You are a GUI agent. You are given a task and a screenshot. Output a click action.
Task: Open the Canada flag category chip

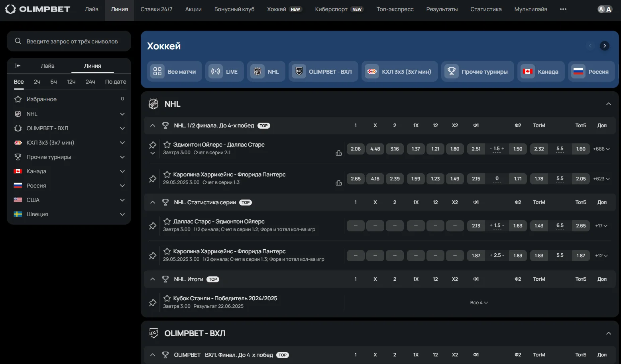coord(541,72)
